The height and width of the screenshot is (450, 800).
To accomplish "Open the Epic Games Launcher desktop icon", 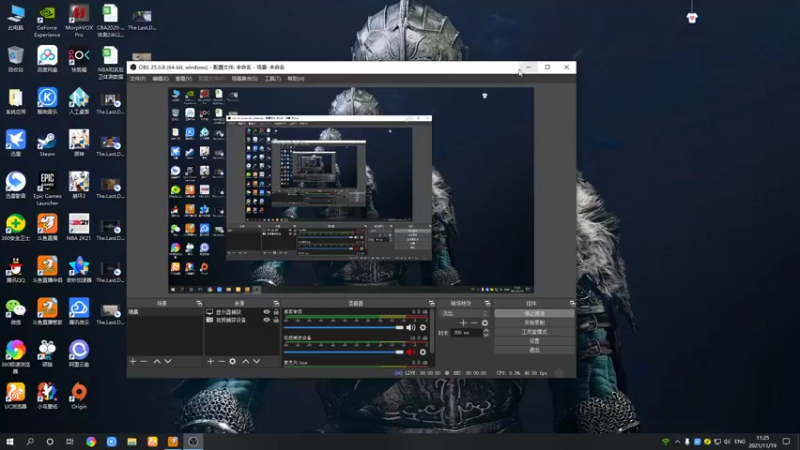I will tap(47, 188).
